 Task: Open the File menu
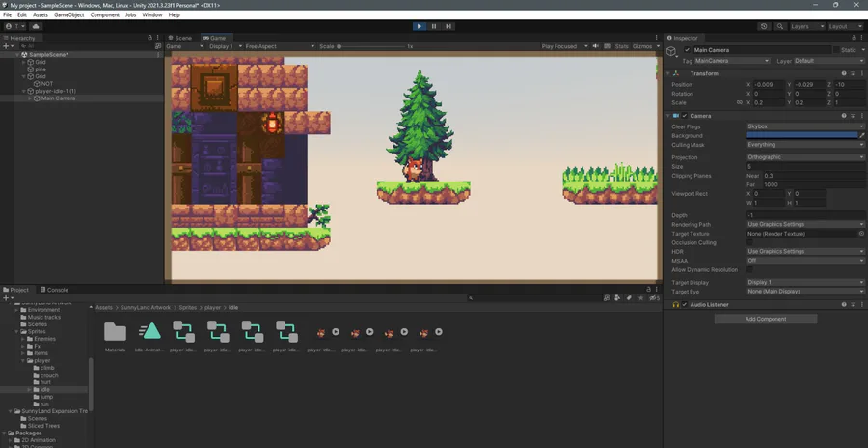pyautogui.click(x=7, y=15)
